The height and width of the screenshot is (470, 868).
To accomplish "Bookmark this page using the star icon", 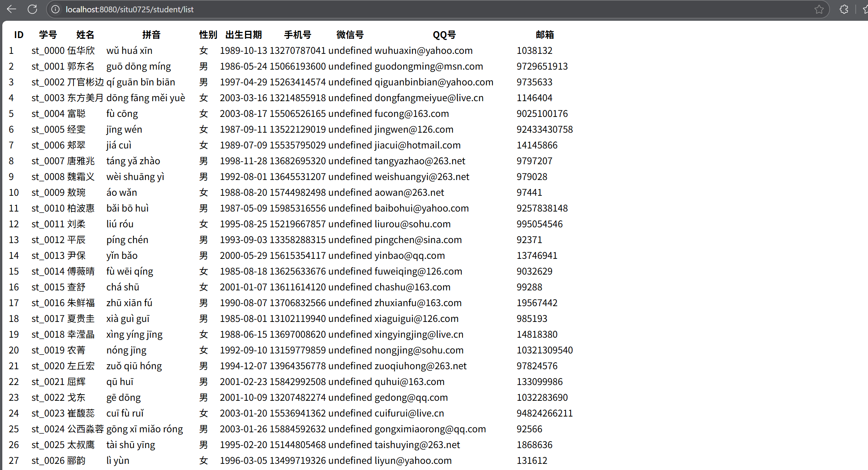I will click(x=819, y=9).
